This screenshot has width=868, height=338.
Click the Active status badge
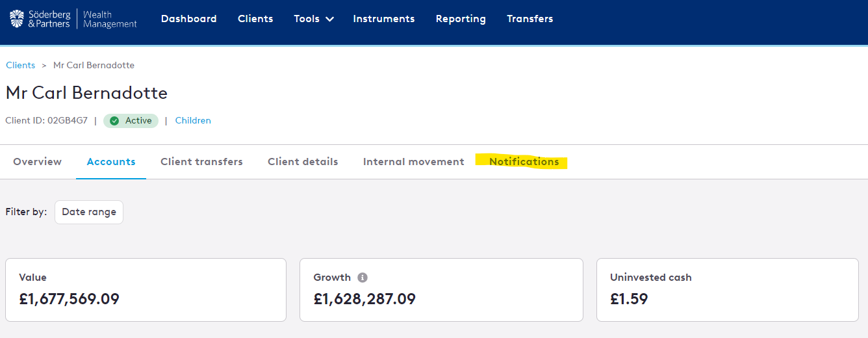(x=131, y=121)
